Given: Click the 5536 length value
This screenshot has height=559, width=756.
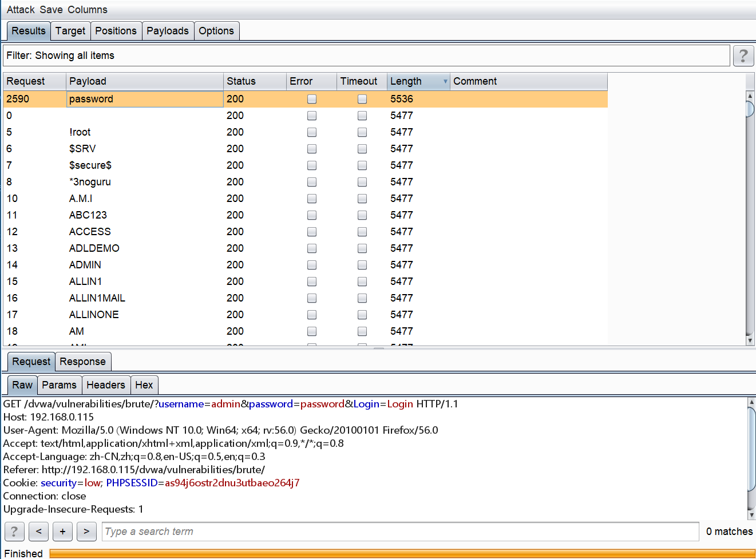Looking at the screenshot, I should coord(402,99).
